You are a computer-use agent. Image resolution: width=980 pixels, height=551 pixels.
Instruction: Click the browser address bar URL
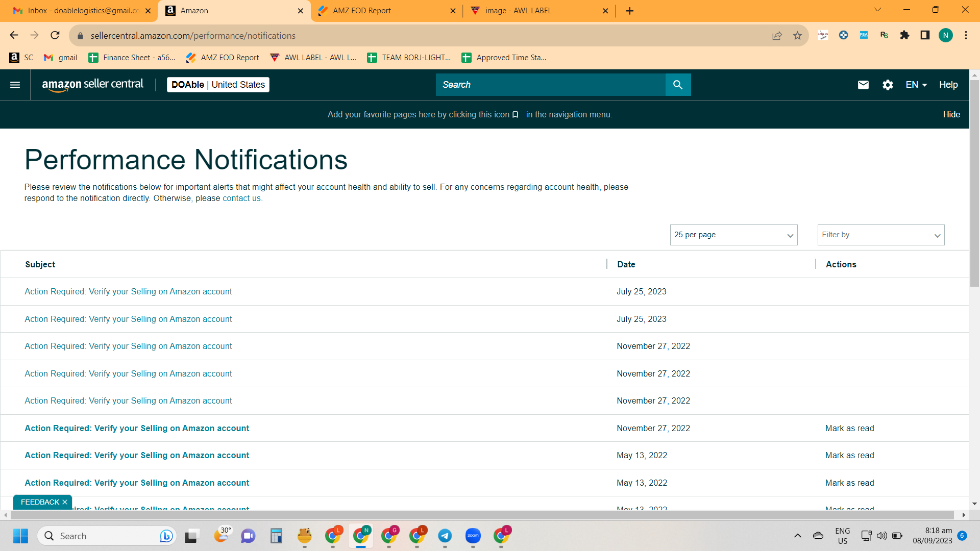193,36
